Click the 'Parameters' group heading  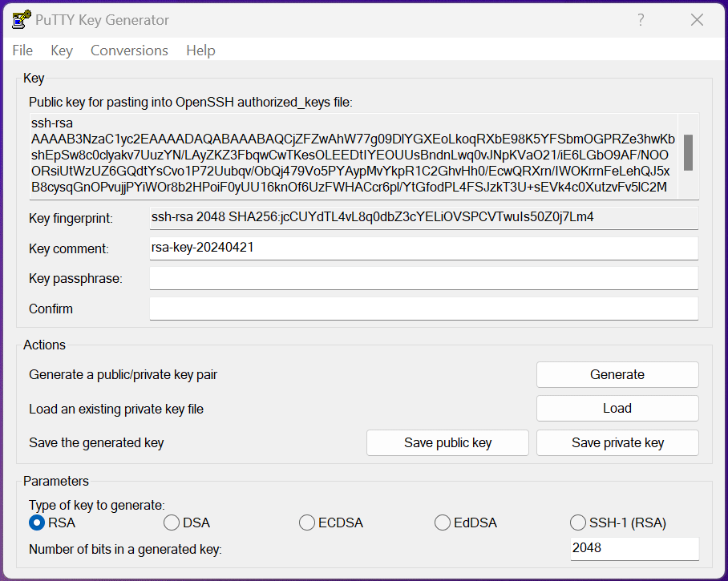tap(55, 481)
